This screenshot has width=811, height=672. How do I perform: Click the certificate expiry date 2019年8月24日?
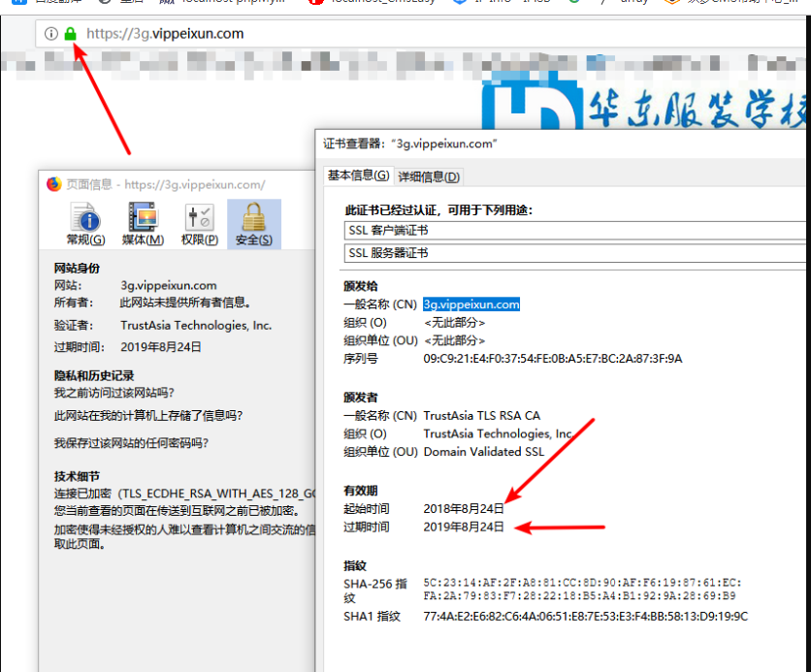[x=464, y=528]
